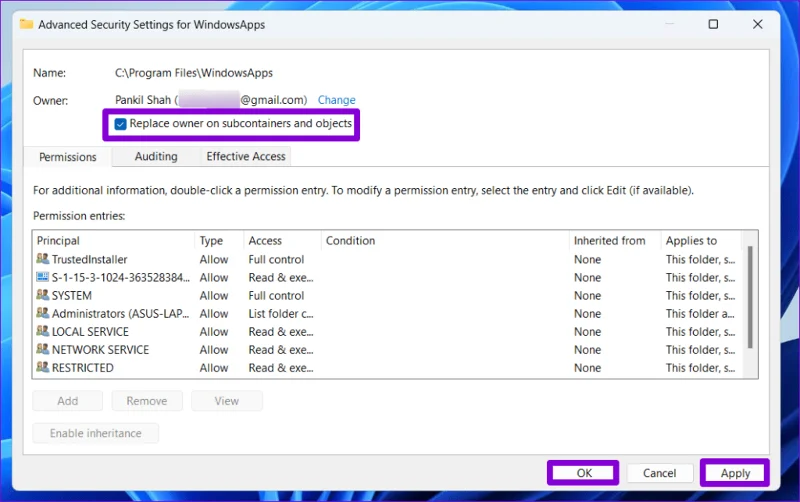Image resolution: width=800 pixels, height=502 pixels.
Task: Open the Effective Access tab
Action: [245, 156]
